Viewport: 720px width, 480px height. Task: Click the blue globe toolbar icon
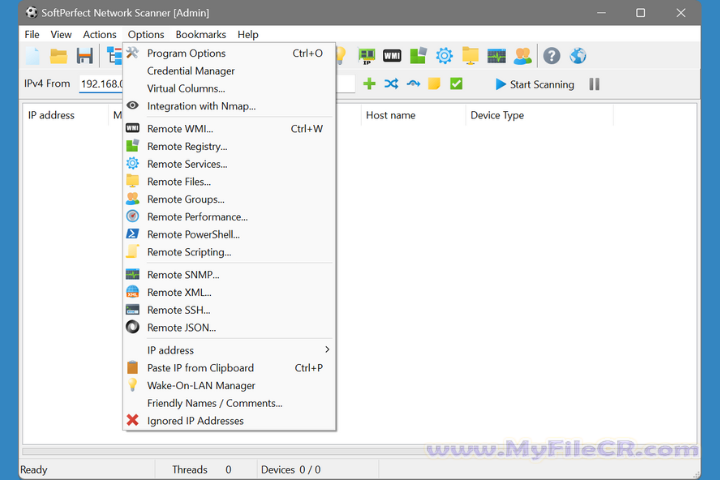pyautogui.click(x=578, y=56)
